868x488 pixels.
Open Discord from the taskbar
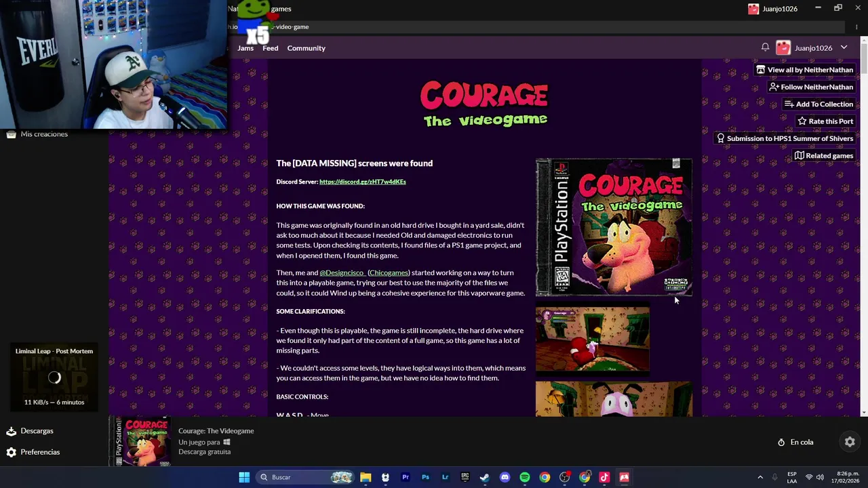coord(505,477)
